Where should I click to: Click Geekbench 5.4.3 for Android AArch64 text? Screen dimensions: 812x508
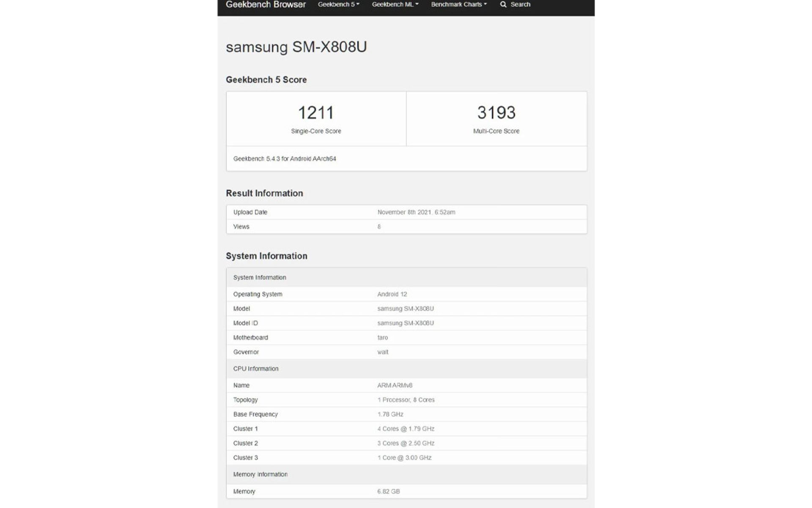point(285,159)
